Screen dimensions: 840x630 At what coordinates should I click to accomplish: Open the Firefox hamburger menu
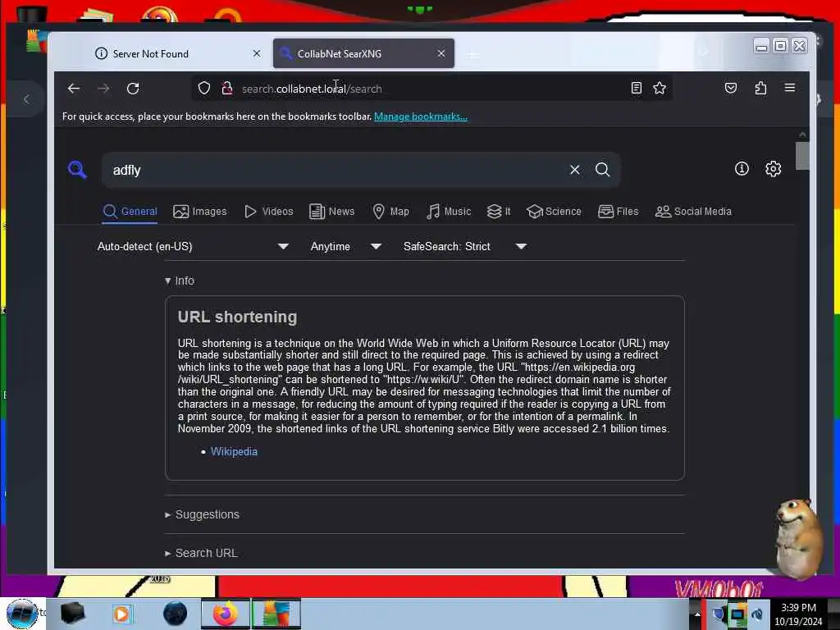click(790, 88)
